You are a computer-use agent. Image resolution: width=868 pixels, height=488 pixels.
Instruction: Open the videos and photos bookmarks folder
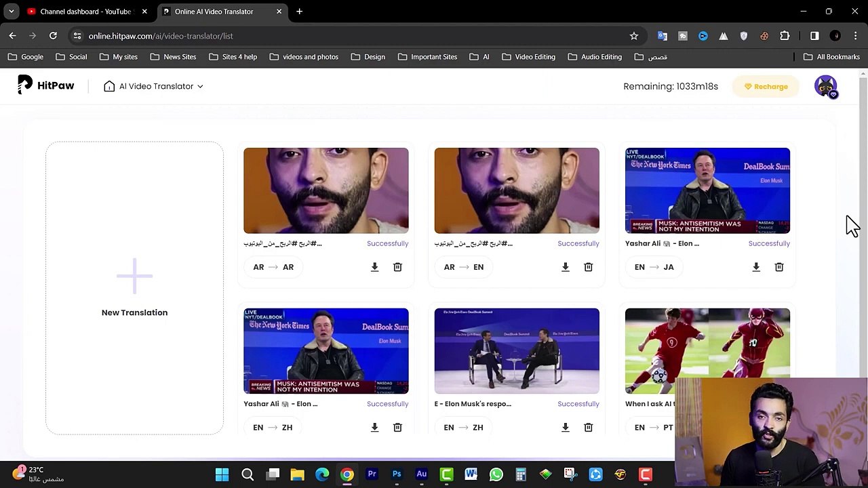[304, 57]
